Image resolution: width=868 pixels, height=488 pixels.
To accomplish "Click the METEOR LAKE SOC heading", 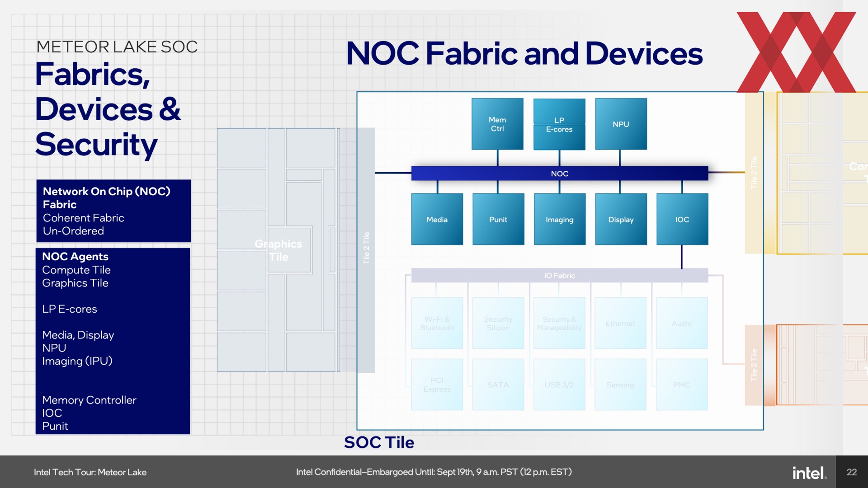I will (x=117, y=47).
